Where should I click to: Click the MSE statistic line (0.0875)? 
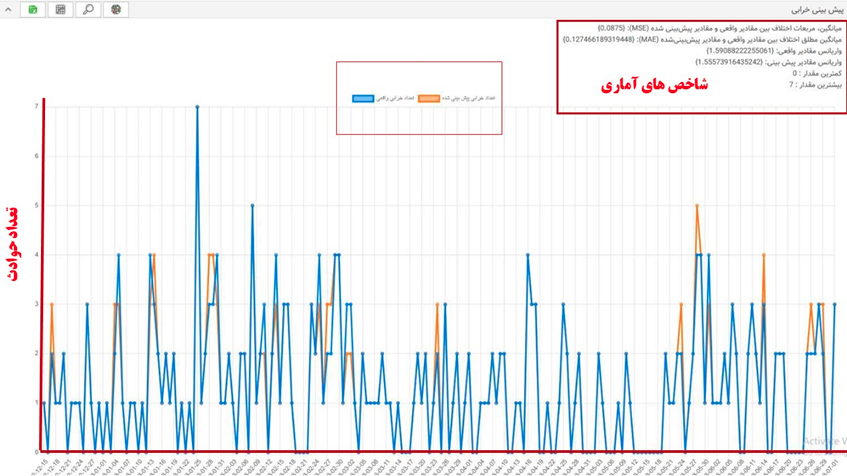(x=719, y=28)
